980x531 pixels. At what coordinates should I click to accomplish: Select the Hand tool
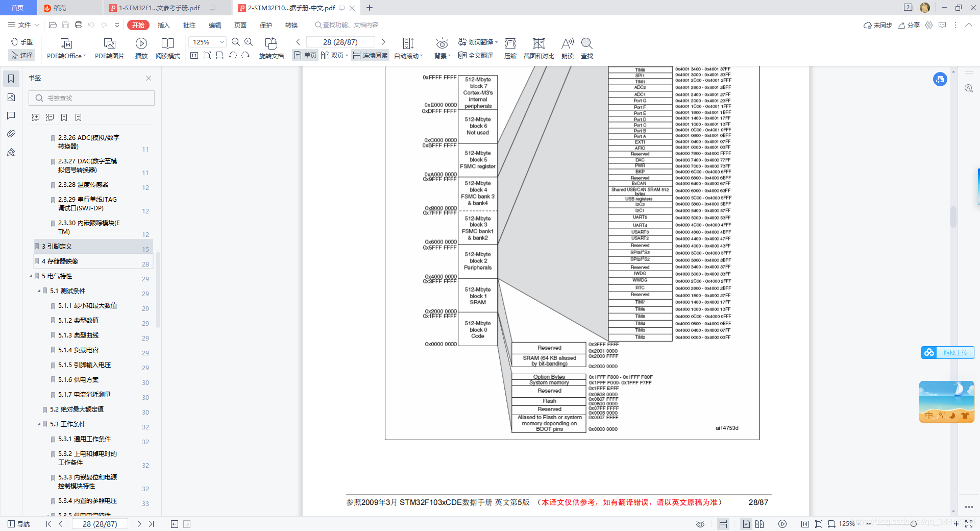(22, 42)
